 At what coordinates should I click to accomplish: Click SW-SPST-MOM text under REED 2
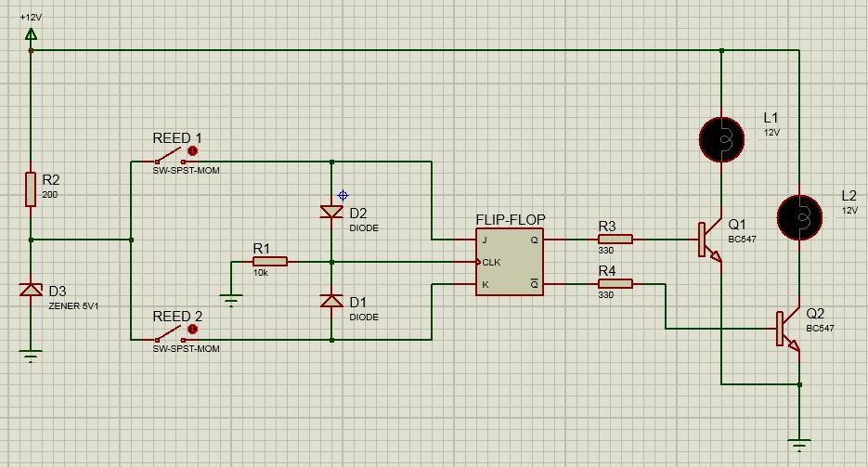click(186, 348)
